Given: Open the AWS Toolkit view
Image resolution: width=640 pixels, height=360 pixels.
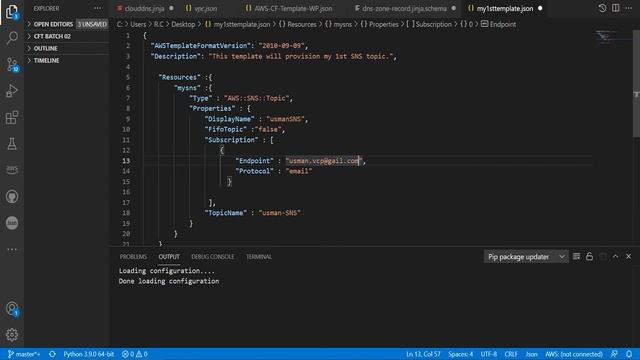Looking at the screenshot, I should coord(12,170).
